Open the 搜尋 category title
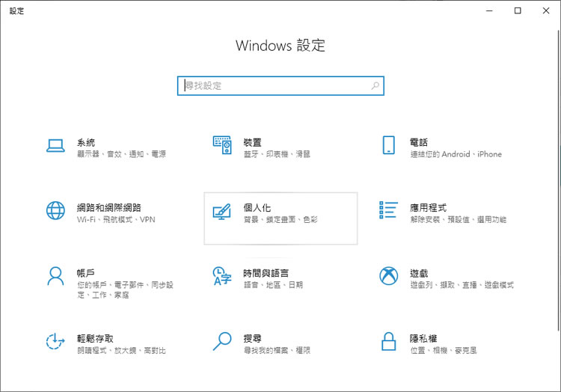 pos(252,338)
